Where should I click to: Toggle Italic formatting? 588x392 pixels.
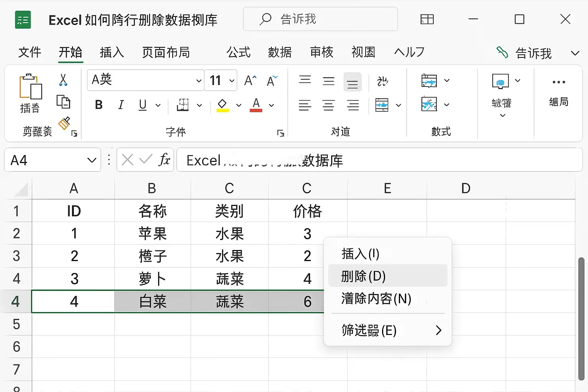coord(121,105)
